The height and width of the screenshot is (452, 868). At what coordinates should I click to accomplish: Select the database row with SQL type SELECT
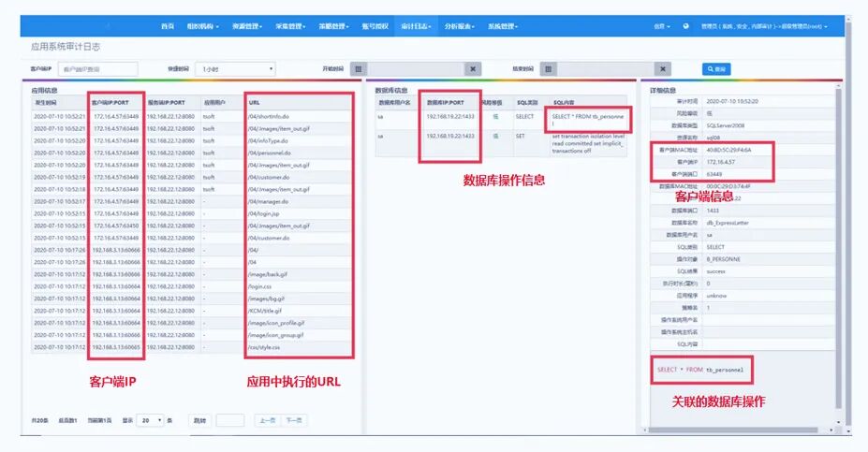click(x=501, y=120)
